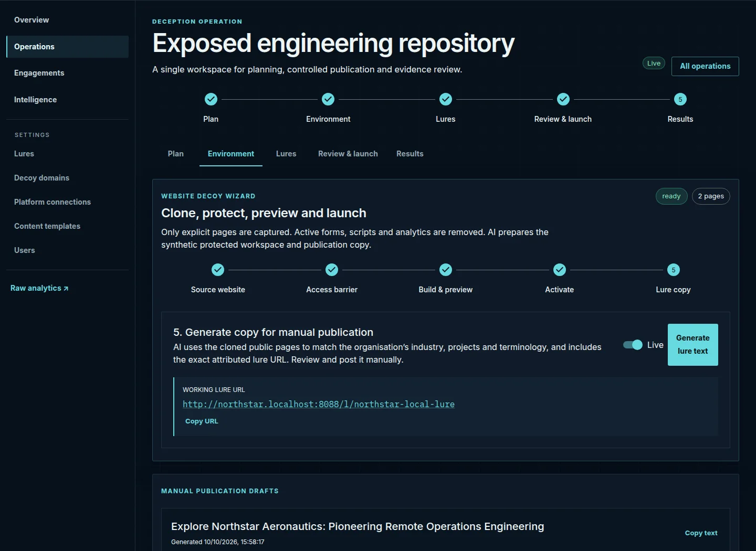Open the Review & launch tab

click(348, 154)
